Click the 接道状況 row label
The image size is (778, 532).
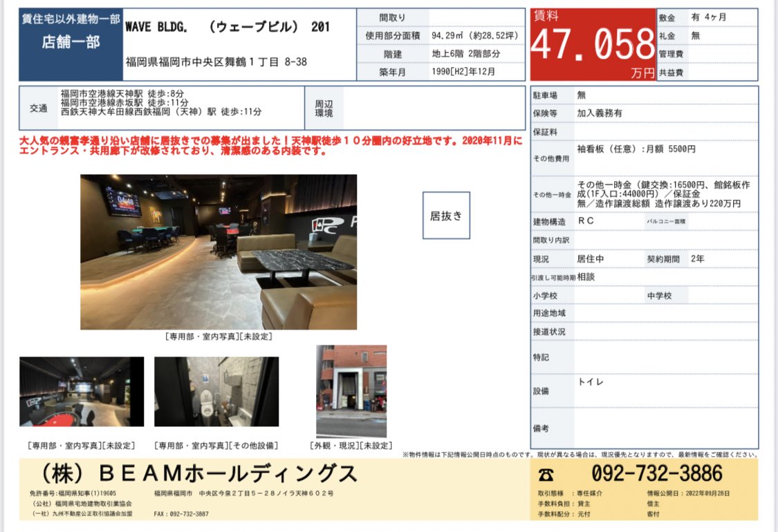click(x=549, y=332)
